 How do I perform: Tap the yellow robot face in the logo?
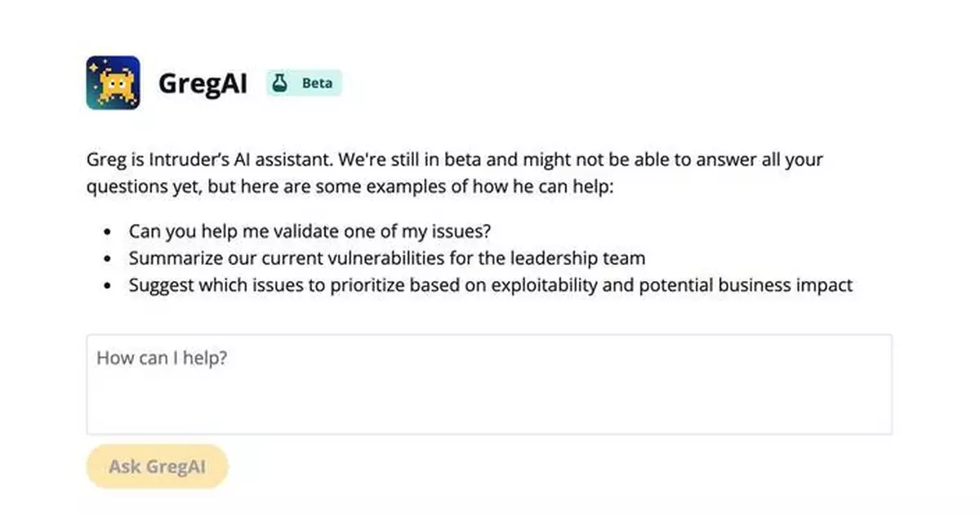tap(116, 84)
